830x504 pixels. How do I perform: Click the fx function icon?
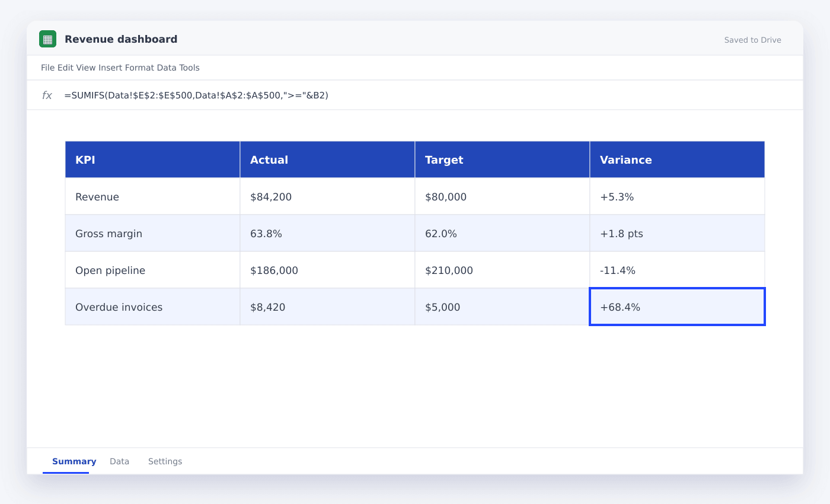click(x=47, y=95)
